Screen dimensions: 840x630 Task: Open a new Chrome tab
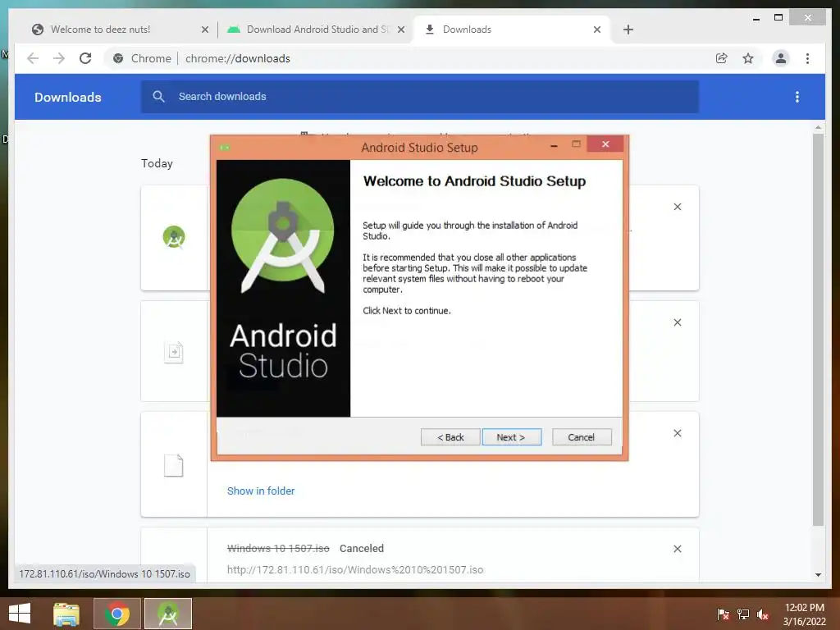click(628, 30)
